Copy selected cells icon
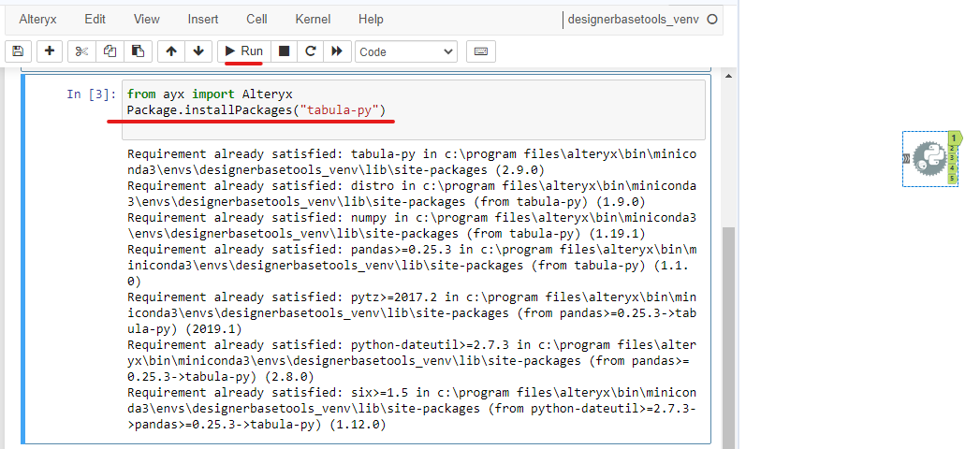 pos(110,51)
